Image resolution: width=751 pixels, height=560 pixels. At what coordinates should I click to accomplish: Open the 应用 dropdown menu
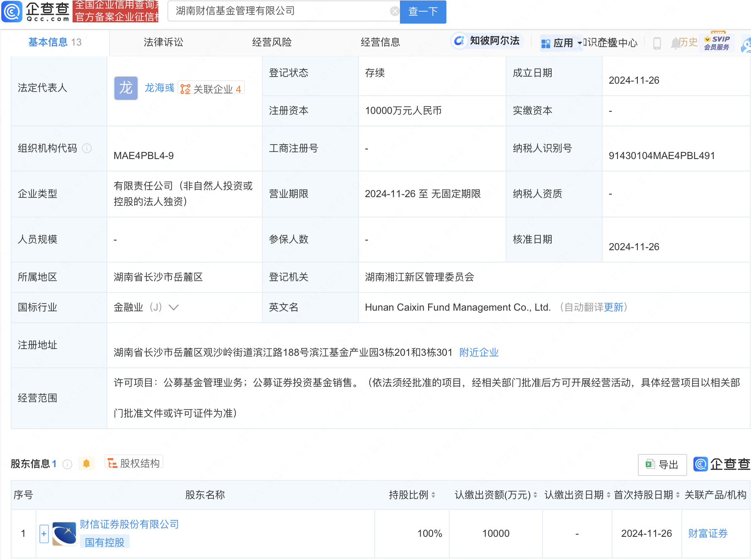point(562,43)
